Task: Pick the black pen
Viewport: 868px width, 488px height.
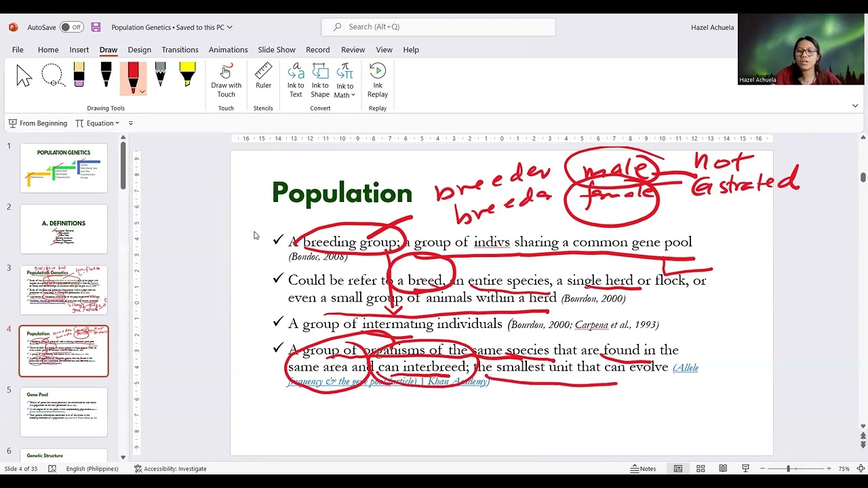Action: coord(106,75)
